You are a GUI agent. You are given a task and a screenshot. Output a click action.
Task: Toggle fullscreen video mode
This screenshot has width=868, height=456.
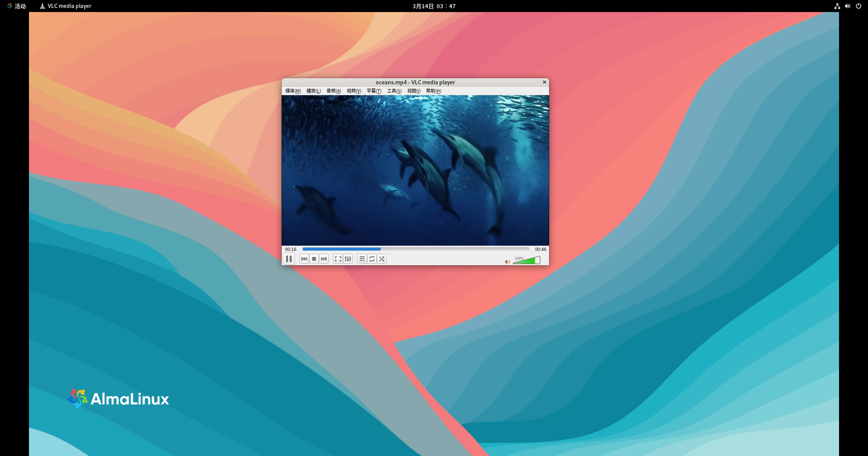338,259
